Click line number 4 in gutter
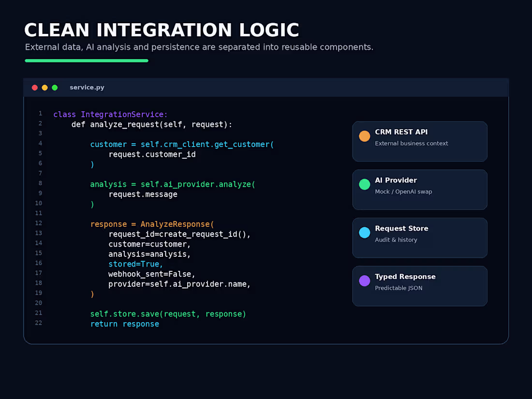Viewport: 532px width, 399px height. point(40,143)
